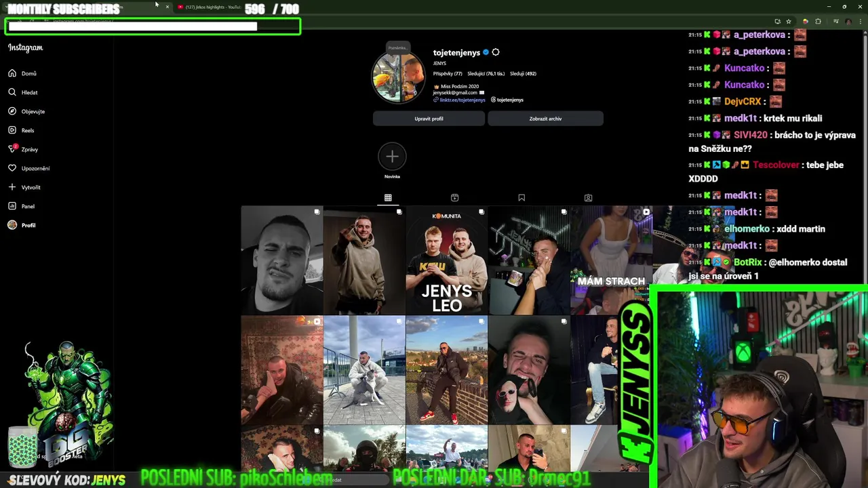Click chat username DejvCRX
This screenshot has height=488, width=868.
pyautogui.click(x=743, y=102)
